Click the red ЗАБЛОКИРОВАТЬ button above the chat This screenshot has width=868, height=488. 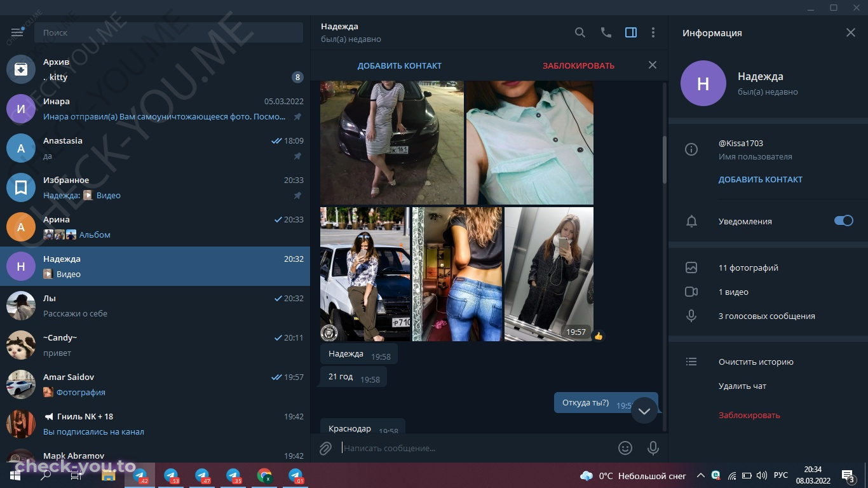(578, 65)
